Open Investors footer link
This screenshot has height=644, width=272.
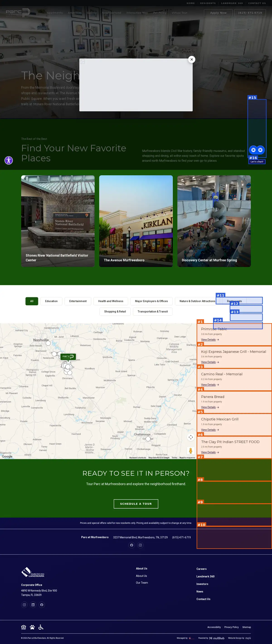point(202,584)
